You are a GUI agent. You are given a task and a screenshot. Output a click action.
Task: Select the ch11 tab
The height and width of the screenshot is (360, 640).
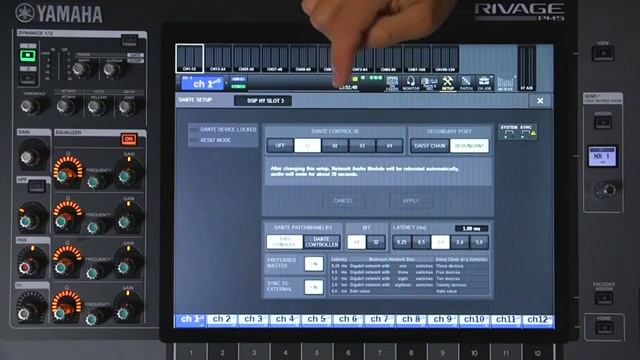pyautogui.click(x=506, y=320)
